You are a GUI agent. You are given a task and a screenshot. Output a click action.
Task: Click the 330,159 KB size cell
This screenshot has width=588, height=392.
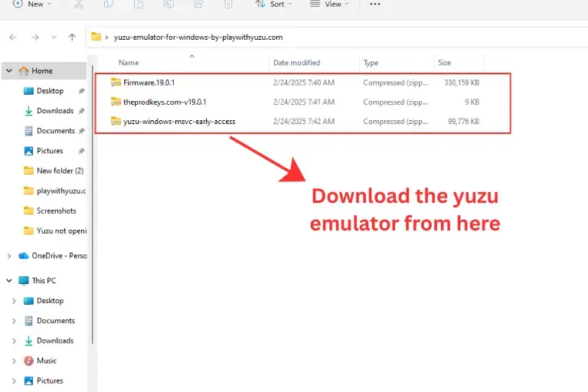click(x=462, y=83)
